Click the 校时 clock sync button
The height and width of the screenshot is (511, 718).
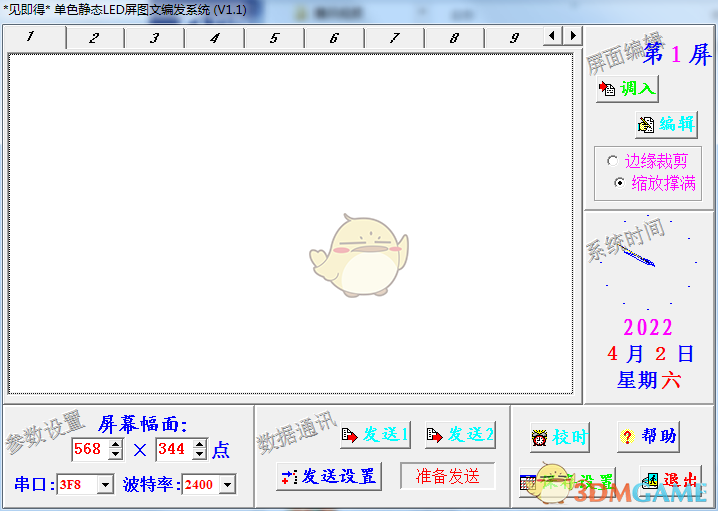(x=559, y=437)
